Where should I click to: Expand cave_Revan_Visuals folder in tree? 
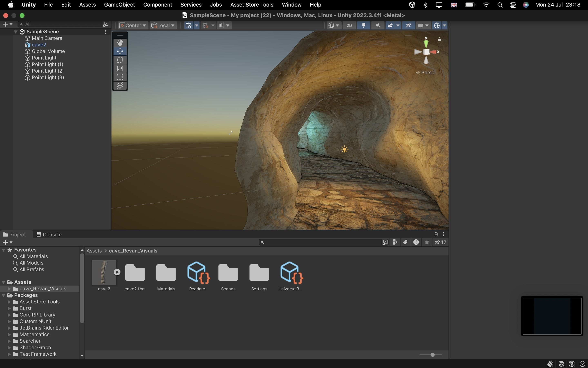tap(9, 289)
